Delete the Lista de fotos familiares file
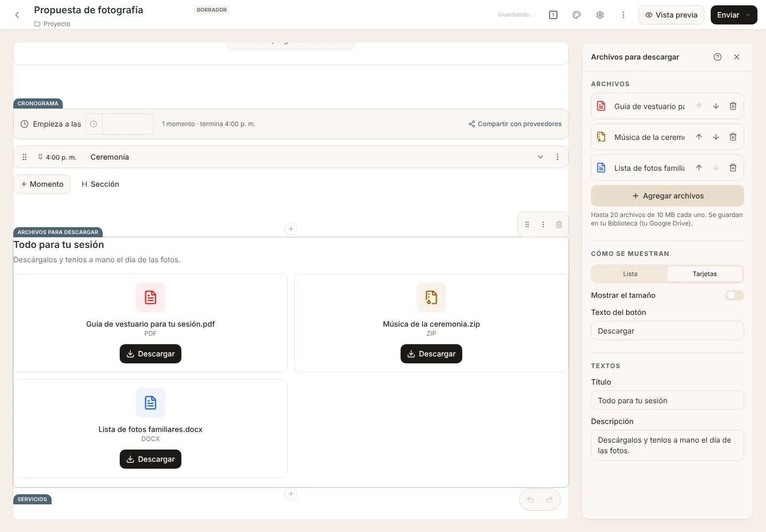This screenshot has width=766, height=532. pos(733,168)
